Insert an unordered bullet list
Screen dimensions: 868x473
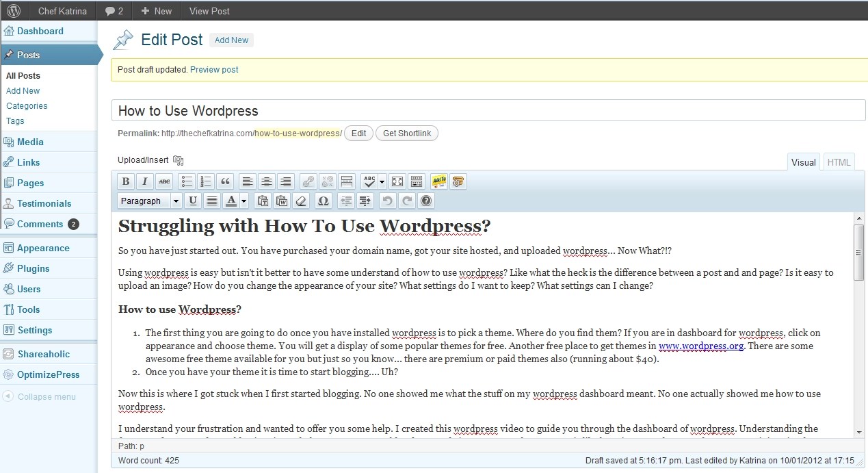coord(187,181)
